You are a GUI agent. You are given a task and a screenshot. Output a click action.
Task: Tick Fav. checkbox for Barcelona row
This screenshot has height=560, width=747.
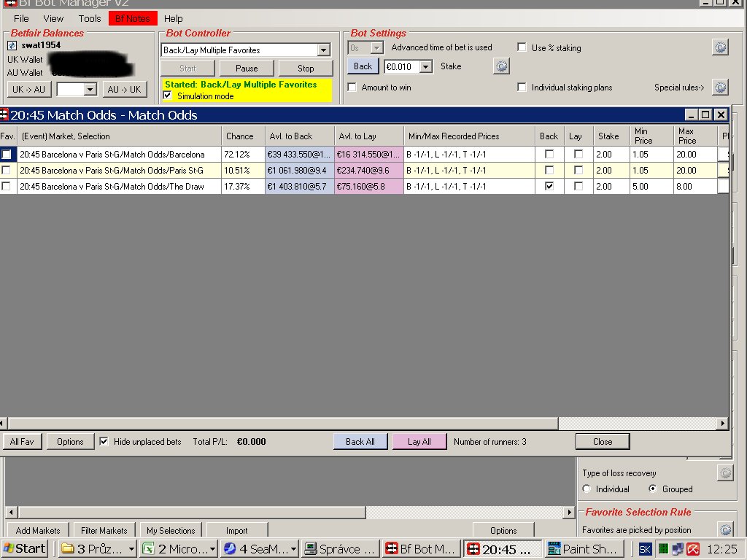point(6,155)
